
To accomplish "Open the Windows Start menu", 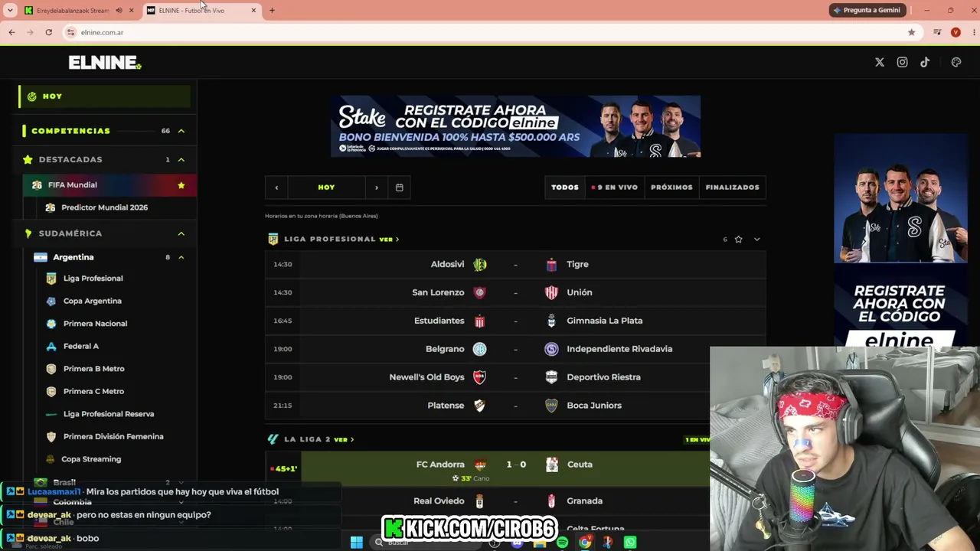I will click(x=356, y=543).
